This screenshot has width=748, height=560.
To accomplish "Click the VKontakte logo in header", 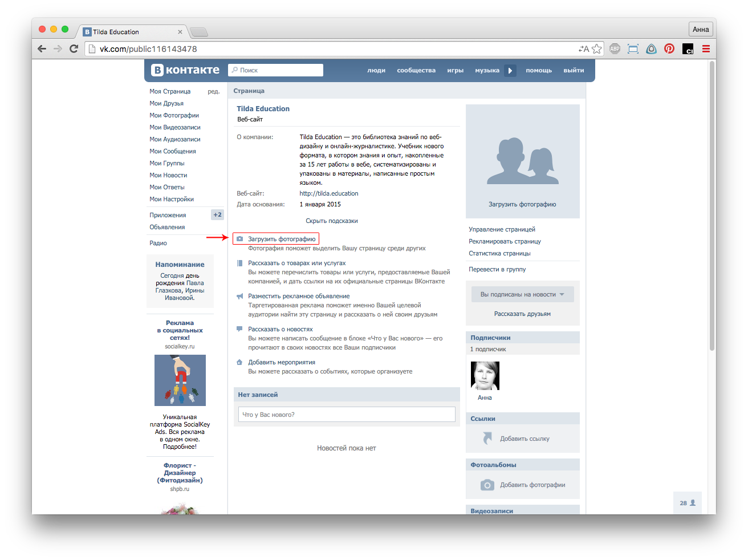I will (185, 70).
